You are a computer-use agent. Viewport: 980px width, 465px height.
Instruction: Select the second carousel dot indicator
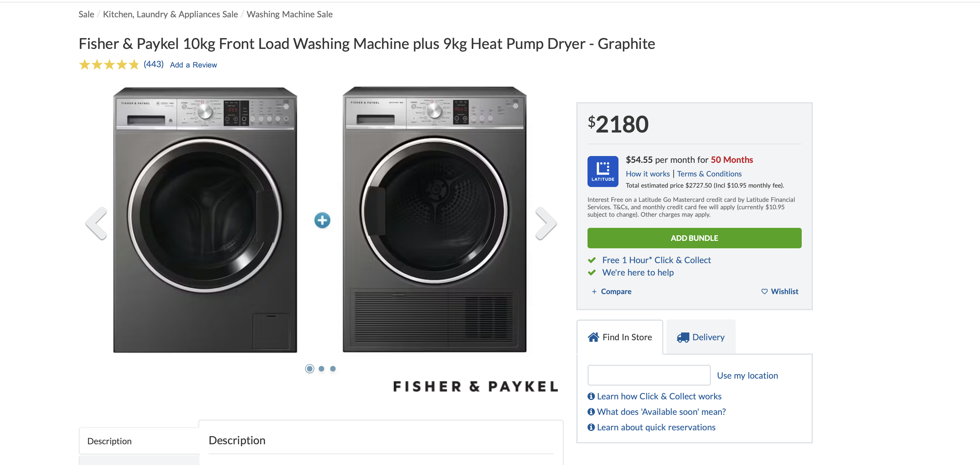(322, 369)
